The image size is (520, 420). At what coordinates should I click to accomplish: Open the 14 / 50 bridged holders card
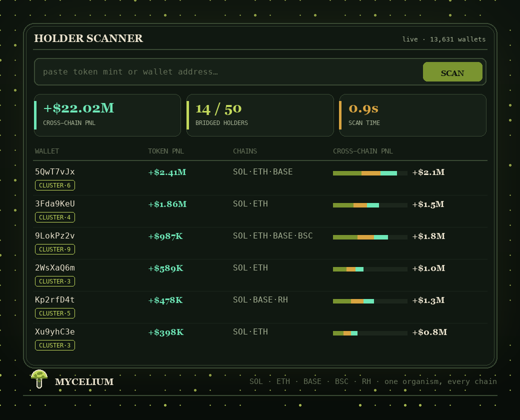(260, 115)
